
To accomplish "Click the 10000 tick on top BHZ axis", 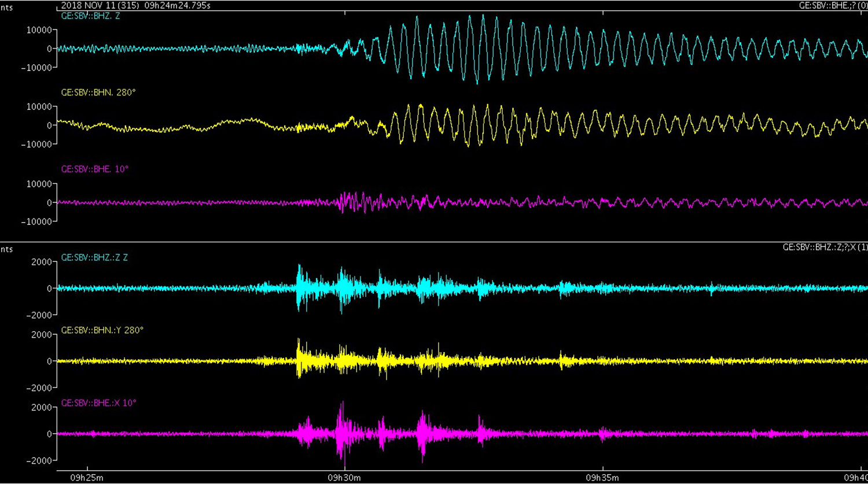I will [39, 30].
